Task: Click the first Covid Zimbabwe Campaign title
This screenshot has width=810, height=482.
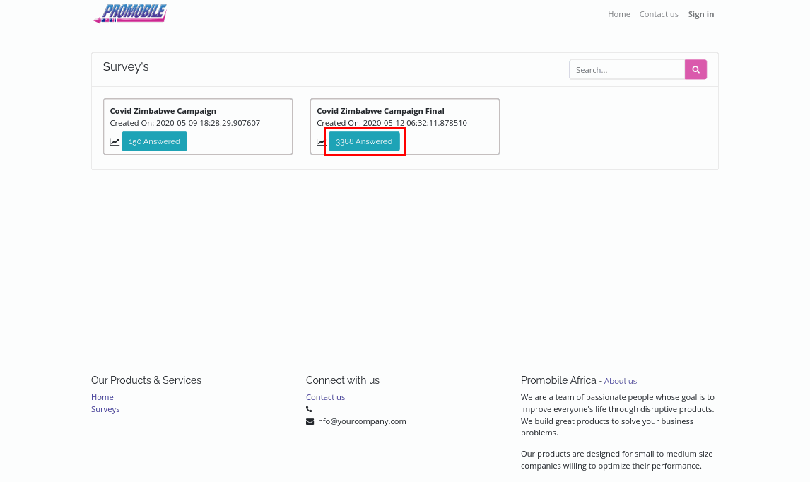Action: point(162,111)
